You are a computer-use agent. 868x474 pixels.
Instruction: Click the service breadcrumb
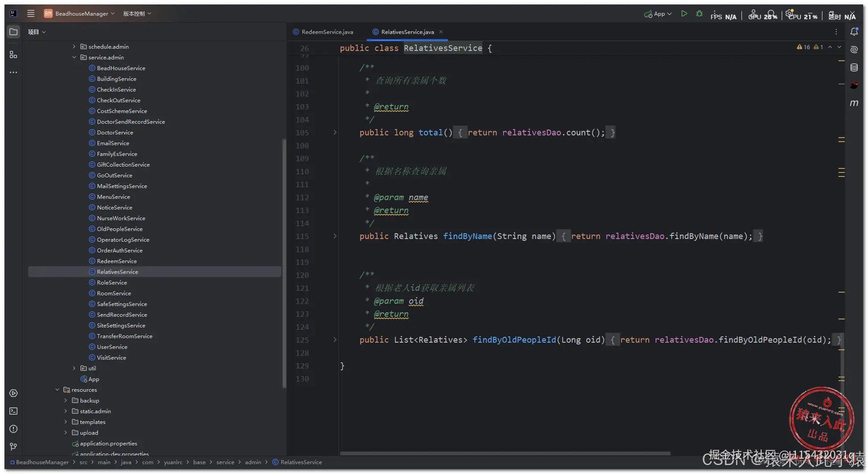coord(225,462)
